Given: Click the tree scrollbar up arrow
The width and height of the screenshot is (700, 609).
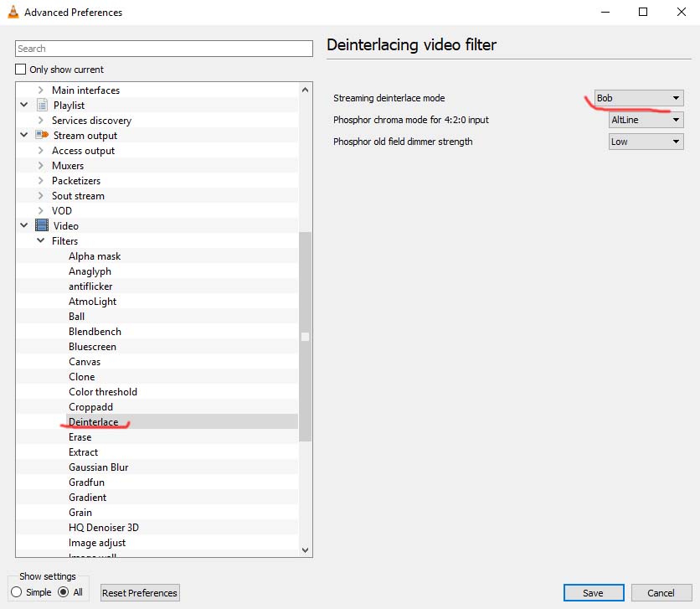Looking at the screenshot, I should point(305,90).
